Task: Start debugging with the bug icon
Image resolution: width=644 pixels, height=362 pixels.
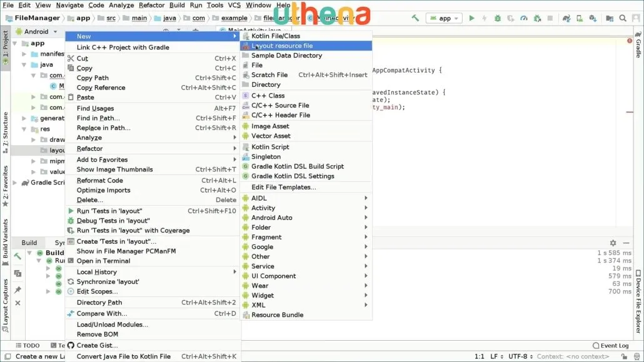Action: (497, 18)
